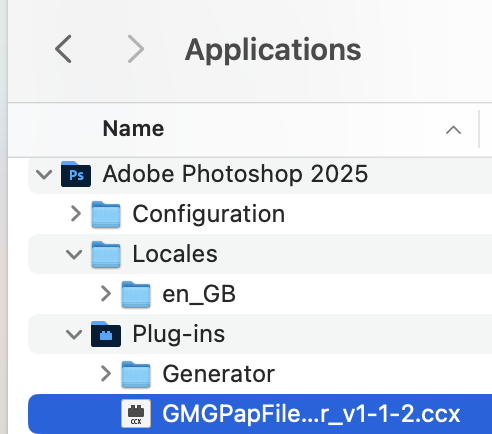Select the Adobe Photoshop 2025 row
The width and height of the screenshot is (492, 434).
point(260,174)
